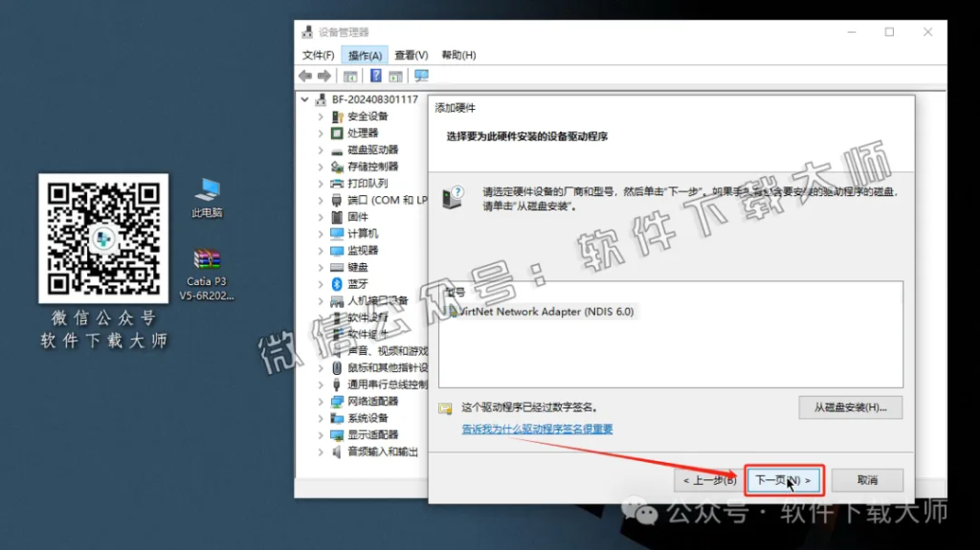Expand the 处理器 tree node
The height and width of the screenshot is (550, 980).
[x=321, y=133]
